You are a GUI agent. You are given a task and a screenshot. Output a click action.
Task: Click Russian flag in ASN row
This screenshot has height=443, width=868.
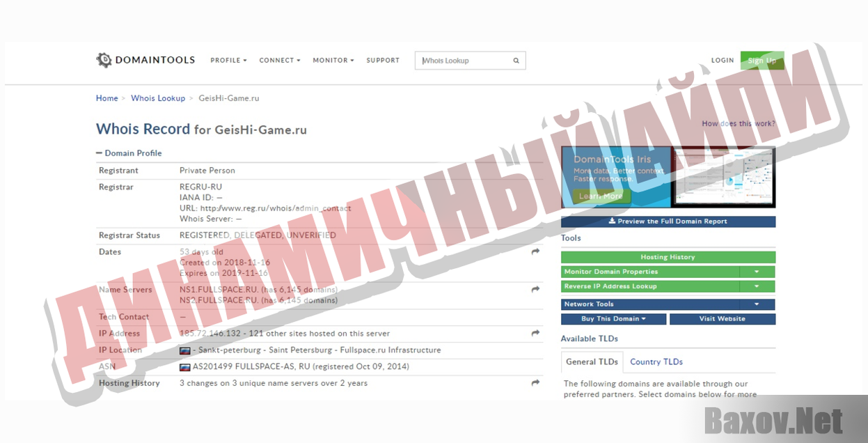[x=185, y=367]
